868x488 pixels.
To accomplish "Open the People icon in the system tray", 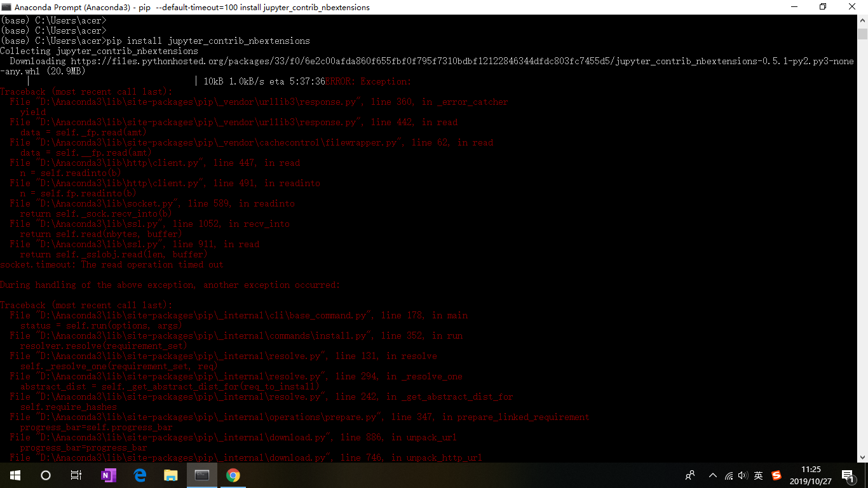I will (690, 475).
